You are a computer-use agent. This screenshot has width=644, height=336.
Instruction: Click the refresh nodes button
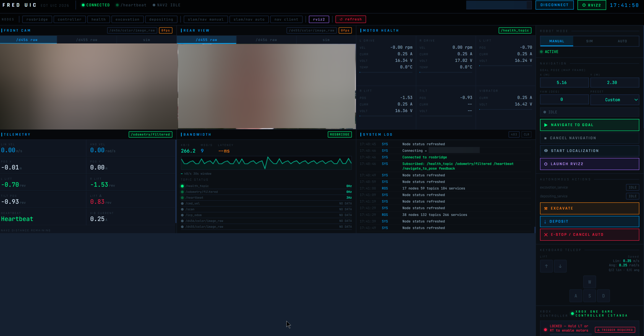(350, 19)
